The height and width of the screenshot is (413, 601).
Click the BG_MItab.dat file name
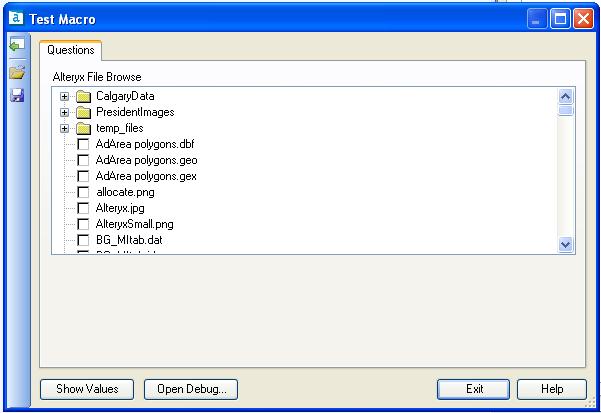coord(129,240)
